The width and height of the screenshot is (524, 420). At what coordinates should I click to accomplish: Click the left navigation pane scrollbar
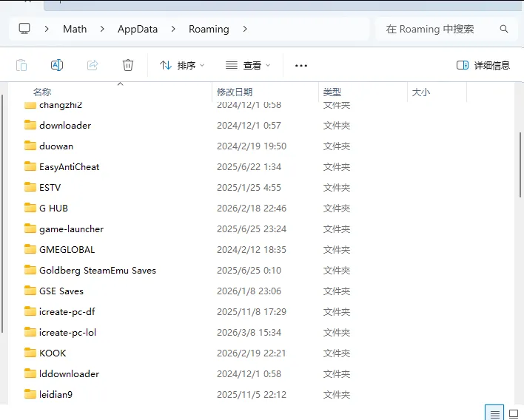pos(2,214)
